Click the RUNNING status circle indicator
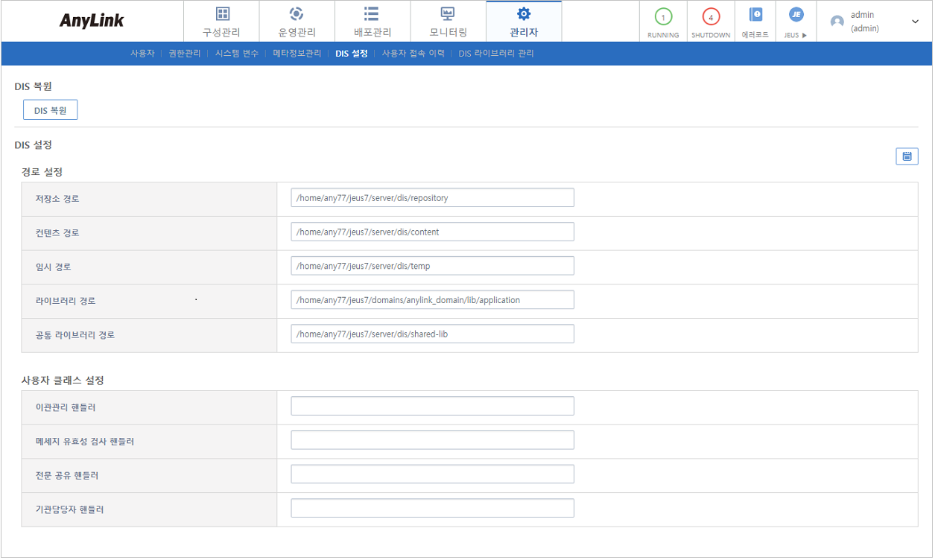935x560 pixels. click(663, 17)
